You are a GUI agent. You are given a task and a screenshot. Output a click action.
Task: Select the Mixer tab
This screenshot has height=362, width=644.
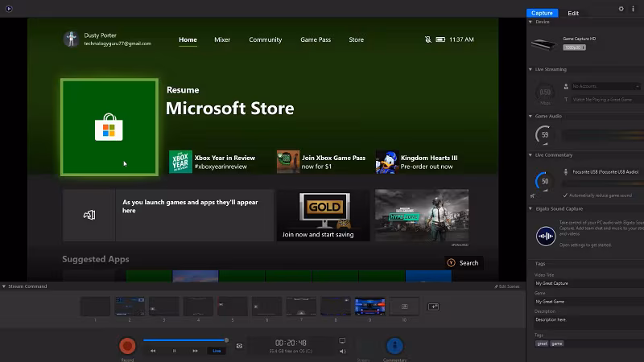222,39
